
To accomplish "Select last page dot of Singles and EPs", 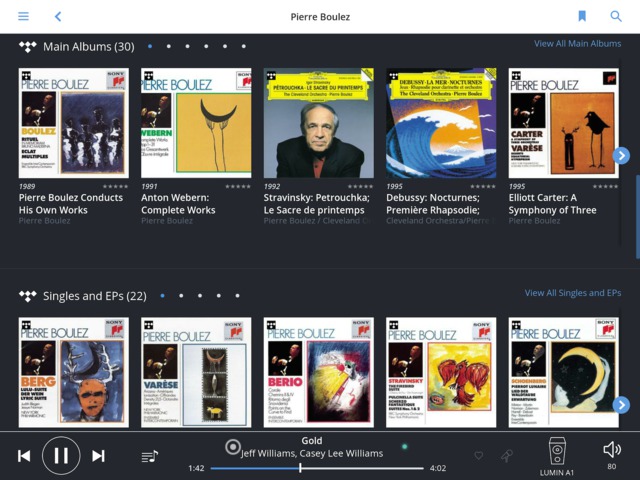I will pos(237,296).
